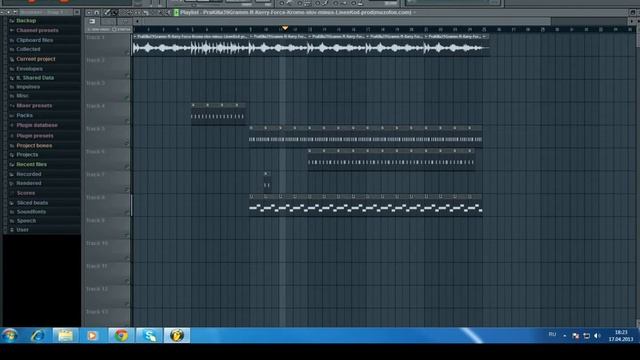
Task: Click the RU language indicator
Action: coord(552,335)
